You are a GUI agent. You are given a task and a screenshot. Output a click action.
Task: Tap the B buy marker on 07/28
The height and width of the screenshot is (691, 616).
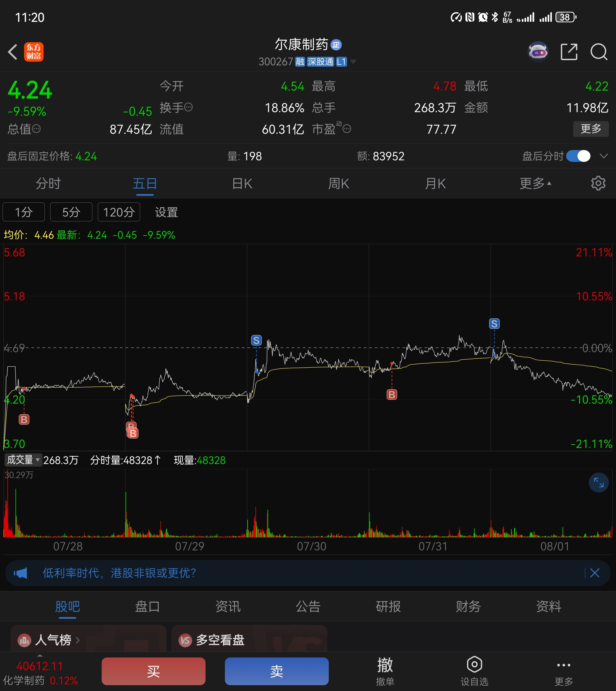click(x=24, y=419)
